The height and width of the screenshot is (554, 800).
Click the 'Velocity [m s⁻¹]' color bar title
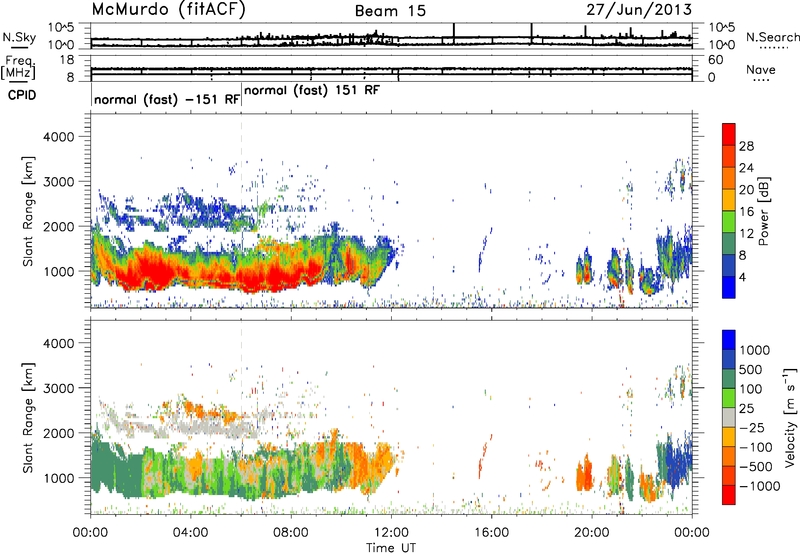click(x=790, y=417)
